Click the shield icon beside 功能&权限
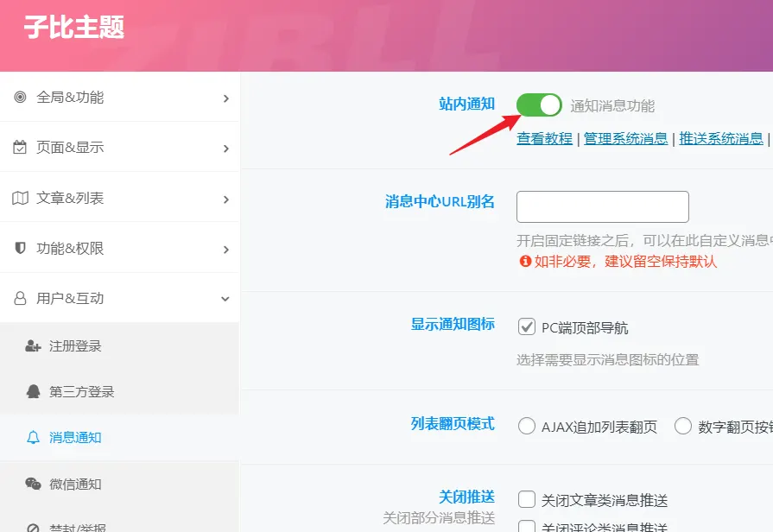Image resolution: width=773 pixels, height=532 pixels. pos(20,248)
